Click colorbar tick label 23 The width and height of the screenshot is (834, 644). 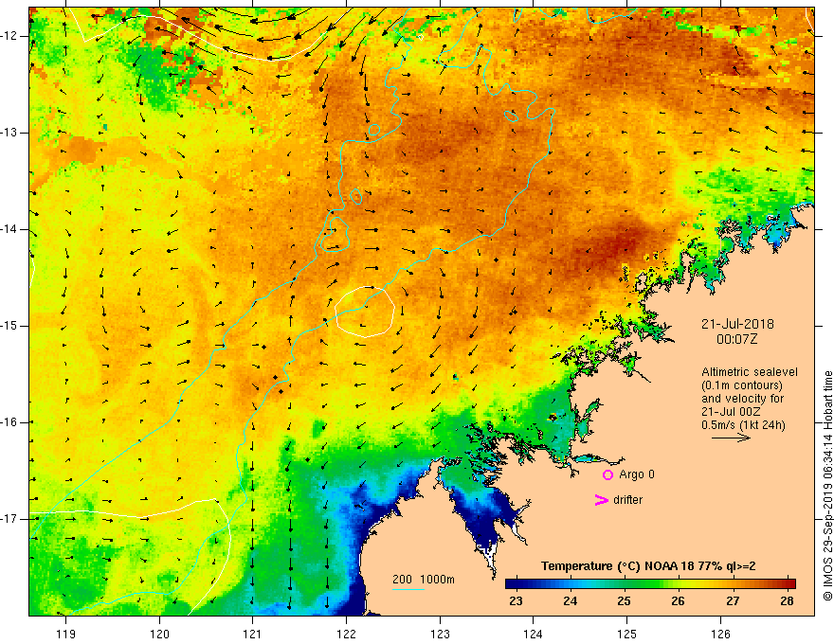(x=516, y=601)
